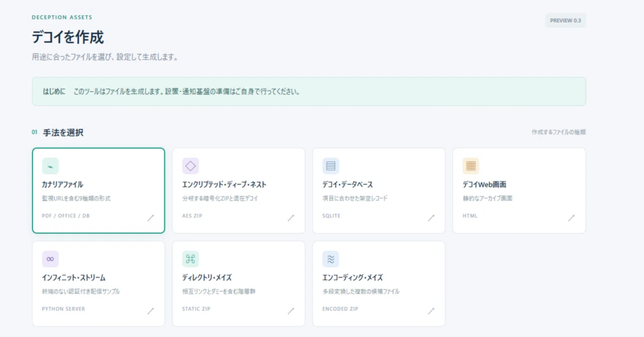The width and height of the screenshot is (644, 337).
Task: Click the SQLITE tag
Action: click(x=332, y=216)
